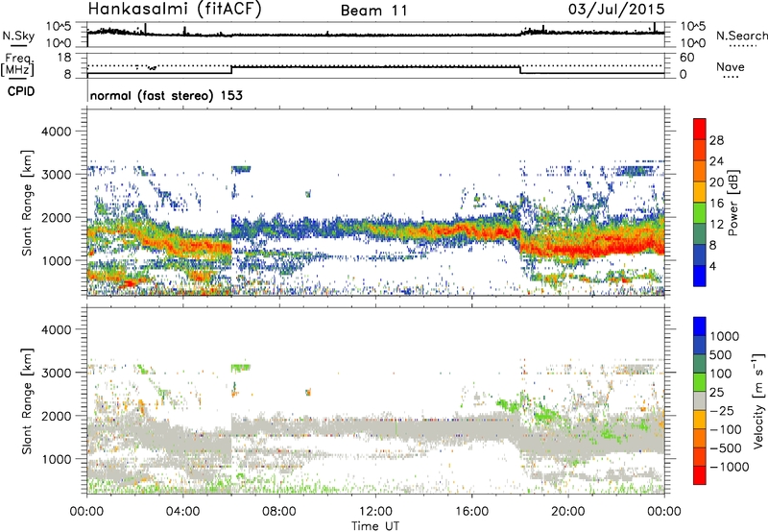Image resolution: width=768 pixels, height=532 pixels.
Task: Click the blue bottom of power colorbar
Action: (x=700, y=277)
